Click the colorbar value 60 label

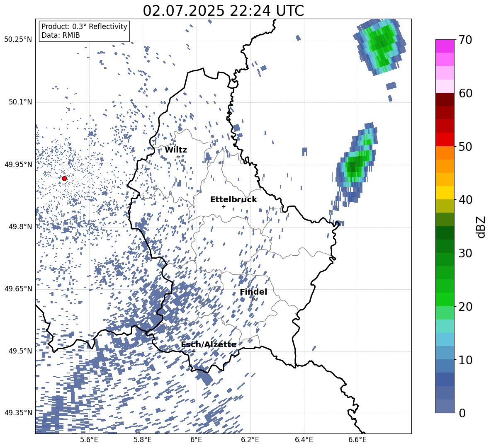[x=465, y=93]
